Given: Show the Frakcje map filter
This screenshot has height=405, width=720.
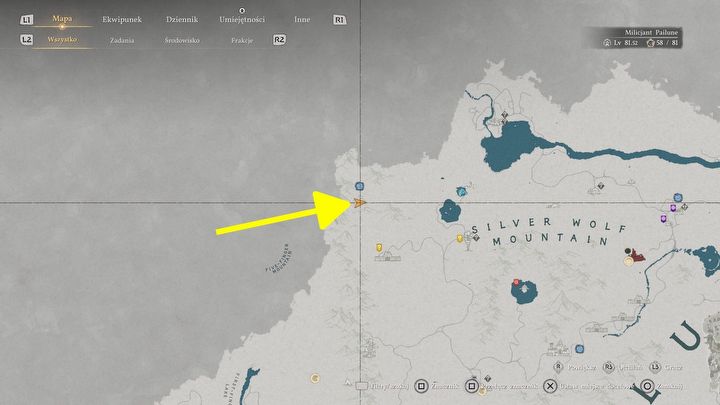Looking at the screenshot, I should coord(241,41).
